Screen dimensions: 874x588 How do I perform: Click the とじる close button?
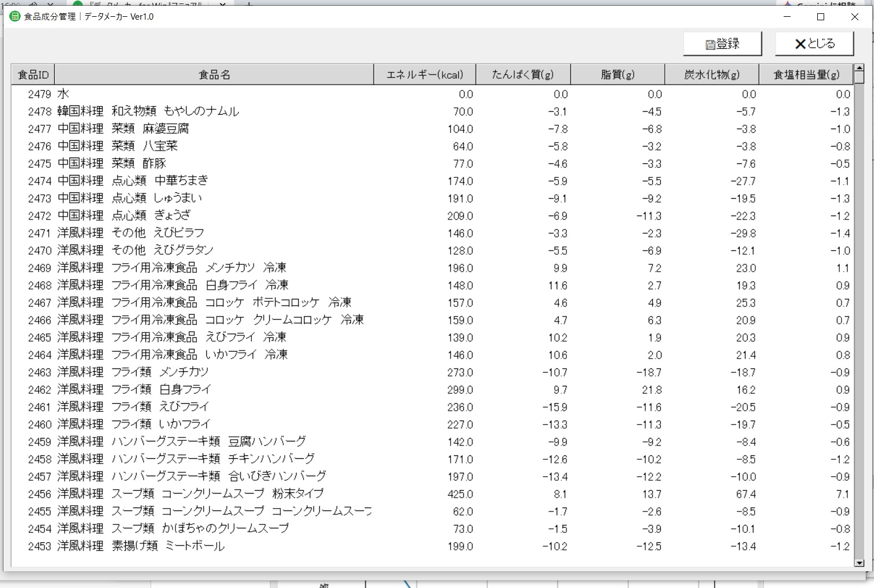click(814, 43)
